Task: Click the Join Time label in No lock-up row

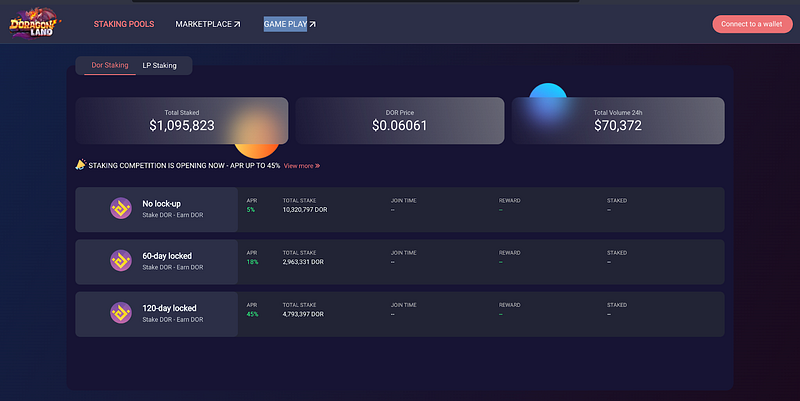Action: [x=404, y=200]
